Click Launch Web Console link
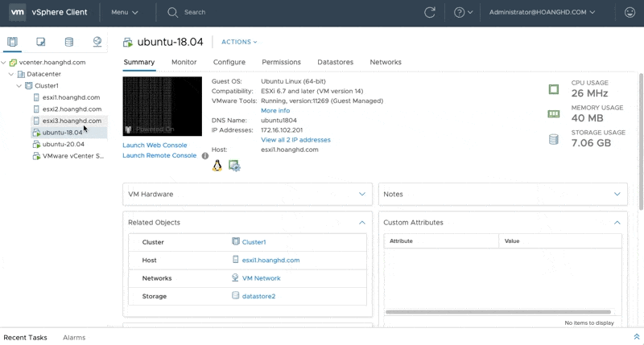This screenshot has height=345, width=644. (155, 146)
